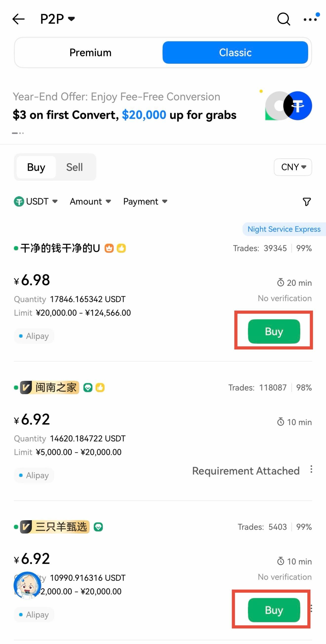
Task: Buy from merchant 三只羊甄选
Action: coord(274,610)
